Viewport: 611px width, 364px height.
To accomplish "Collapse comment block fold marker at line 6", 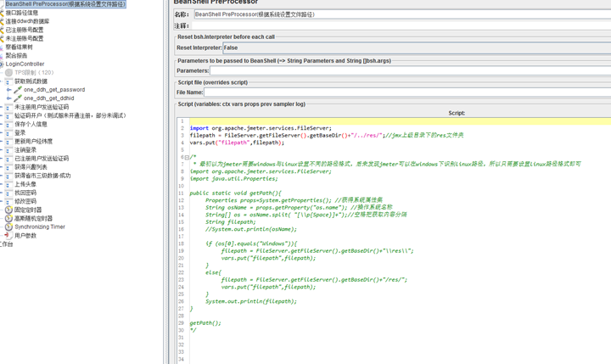I will coord(187,157).
